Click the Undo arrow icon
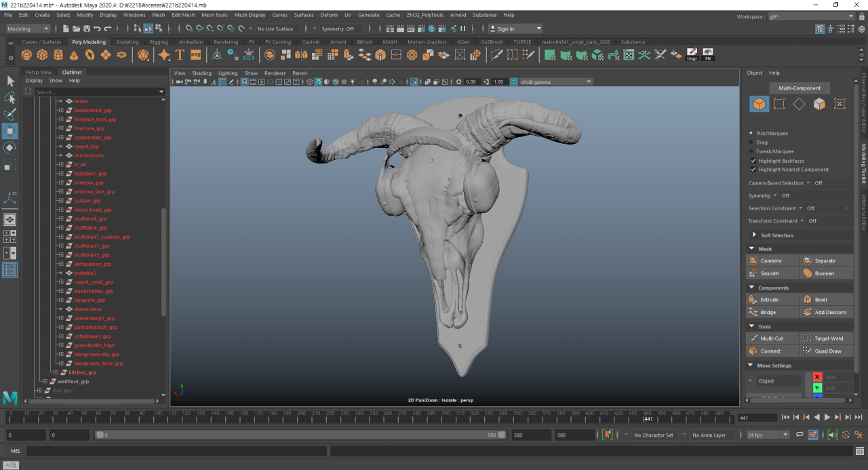Image resolution: width=868 pixels, height=470 pixels. (x=97, y=29)
